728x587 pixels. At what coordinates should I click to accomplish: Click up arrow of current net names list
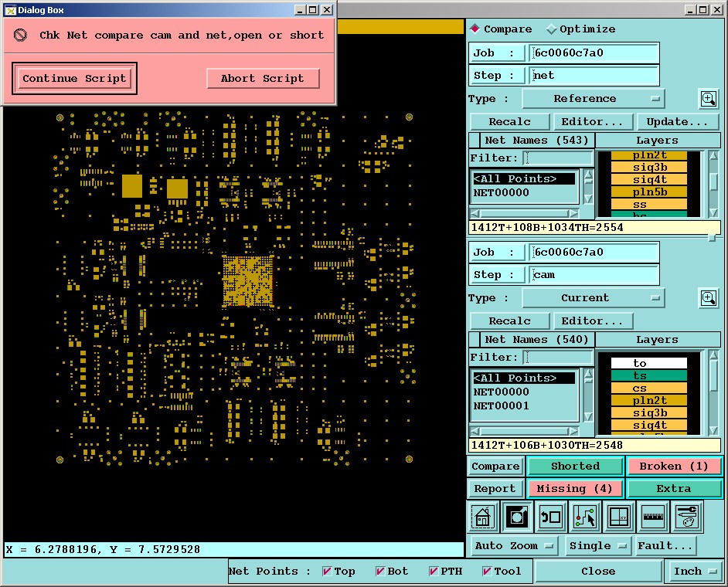(x=588, y=374)
